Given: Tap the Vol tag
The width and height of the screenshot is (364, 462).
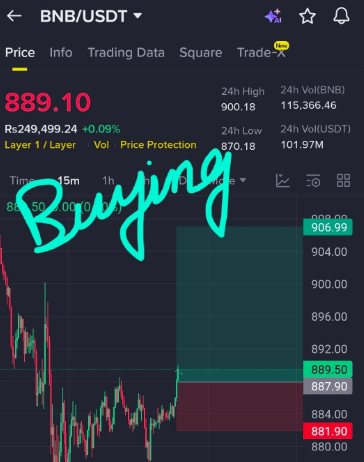Looking at the screenshot, I should (x=101, y=145).
